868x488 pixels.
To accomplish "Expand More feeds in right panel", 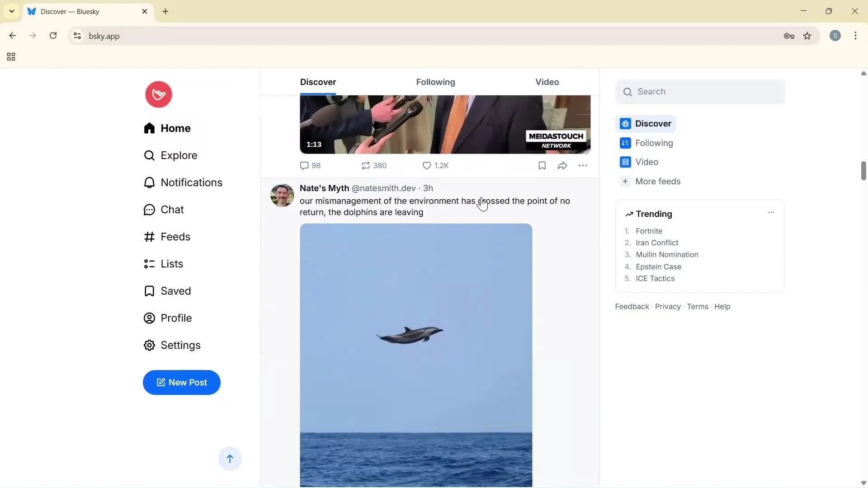I will coord(658,181).
